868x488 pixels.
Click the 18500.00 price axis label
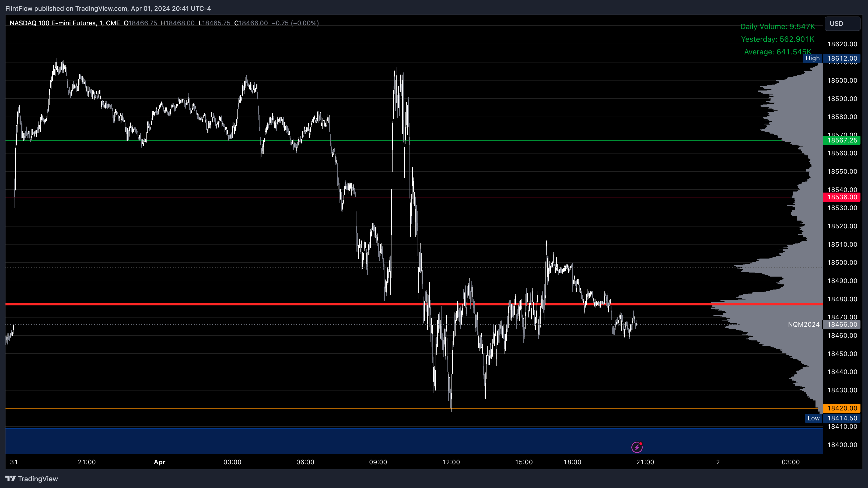842,263
